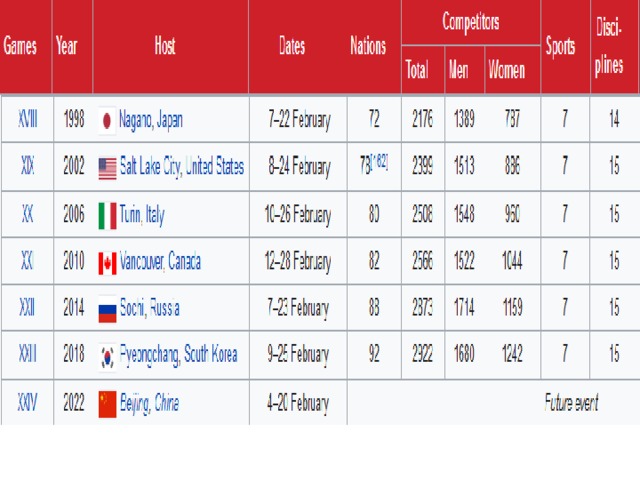The width and height of the screenshot is (640, 480).
Task: Open the Beijing, China link
Action: click(149, 403)
